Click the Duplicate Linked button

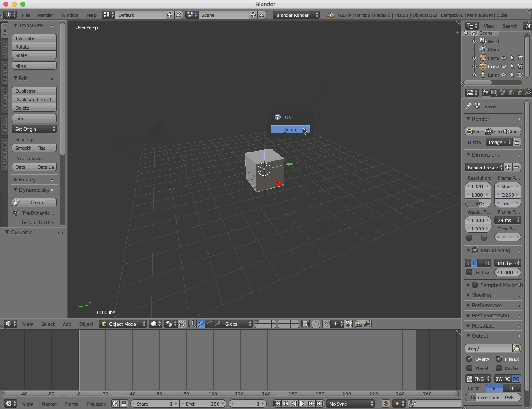pyautogui.click(x=34, y=100)
